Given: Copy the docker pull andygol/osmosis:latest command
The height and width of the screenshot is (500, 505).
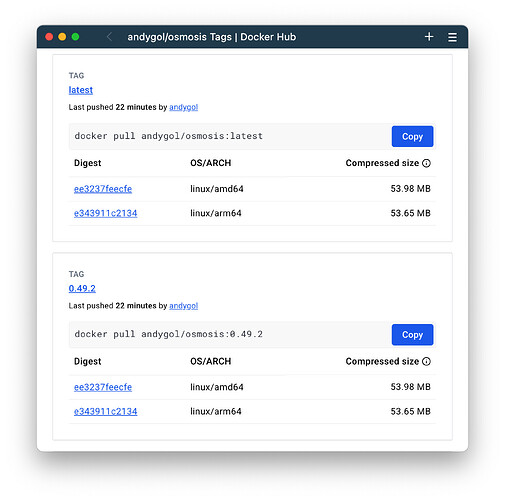Looking at the screenshot, I should [412, 136].
